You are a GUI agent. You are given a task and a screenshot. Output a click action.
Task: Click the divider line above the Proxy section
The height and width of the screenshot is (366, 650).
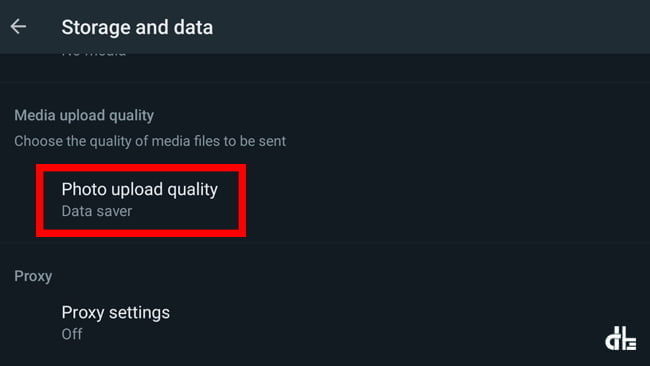click(x=325, y=243)
